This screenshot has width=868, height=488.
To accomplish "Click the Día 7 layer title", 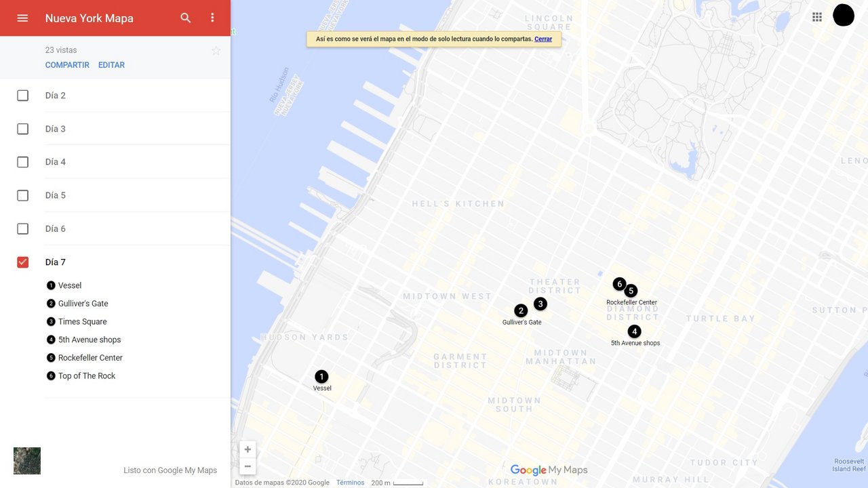I will [x=56, y=262].
